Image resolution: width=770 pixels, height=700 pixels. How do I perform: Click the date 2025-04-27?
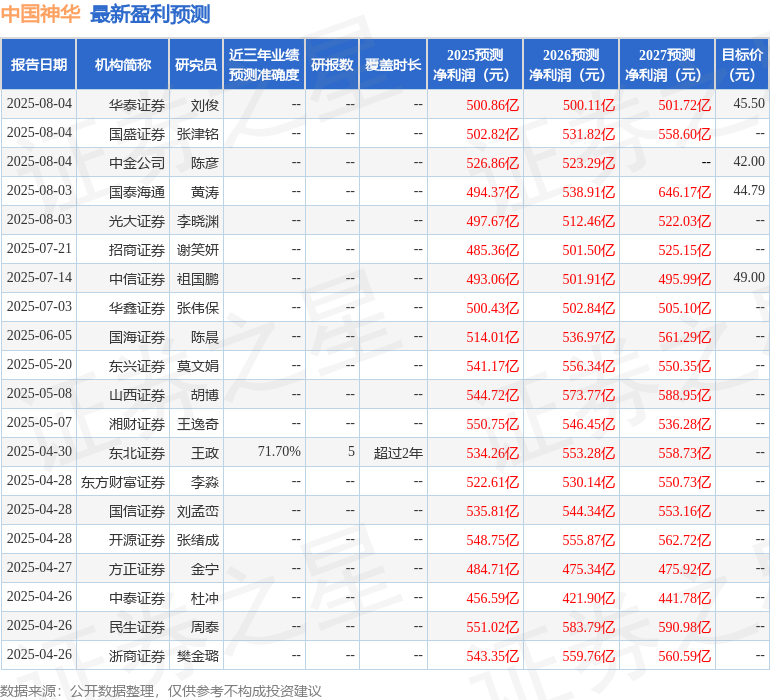[39, 567]
